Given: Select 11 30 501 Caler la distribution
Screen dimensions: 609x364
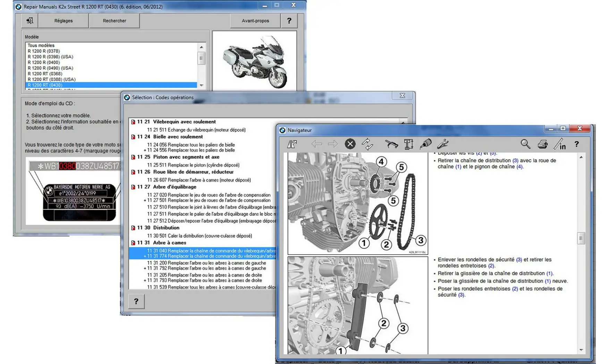Looking at the screenshot, I should click(x=199, y=236).
